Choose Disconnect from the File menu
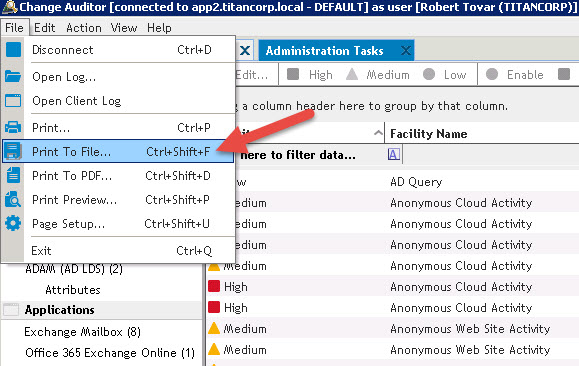The image size is (579, 366). point(118,49)
